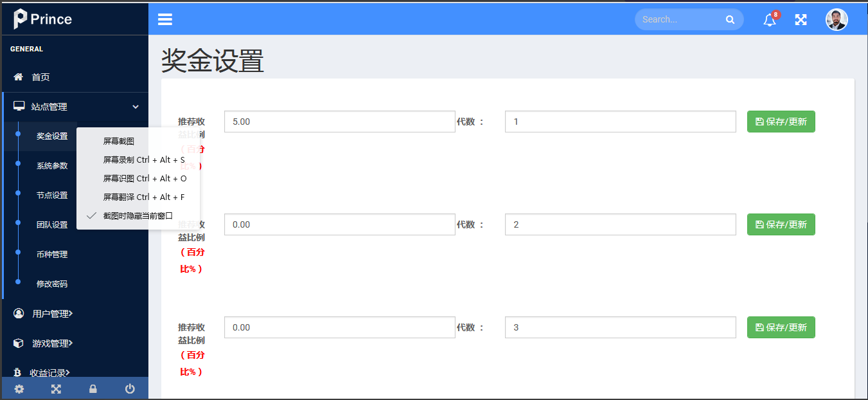Expand the 用户管理 menu
The height and width of the screenshot is (400, 868).
pyautogui.click(x=51, y=314)
